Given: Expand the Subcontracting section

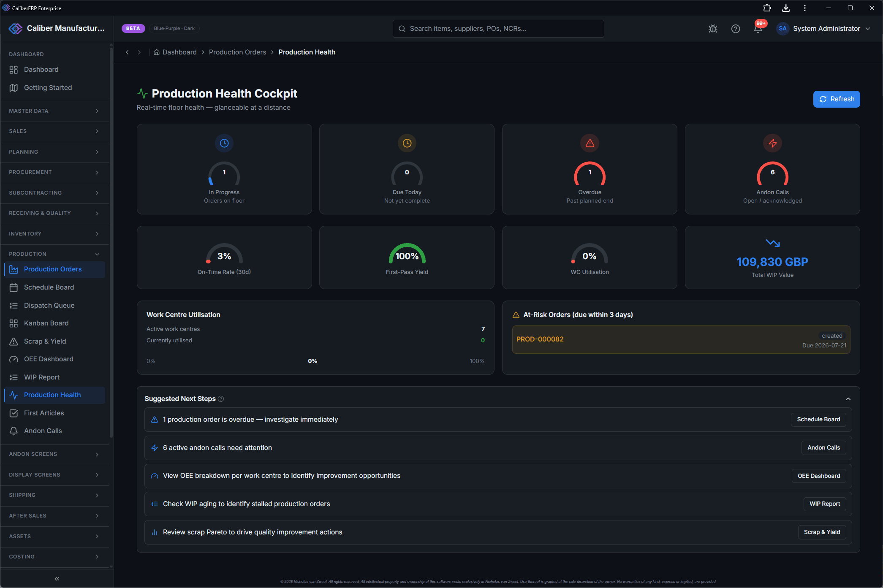Looking at the screenshot, I should tap(54, 193).
